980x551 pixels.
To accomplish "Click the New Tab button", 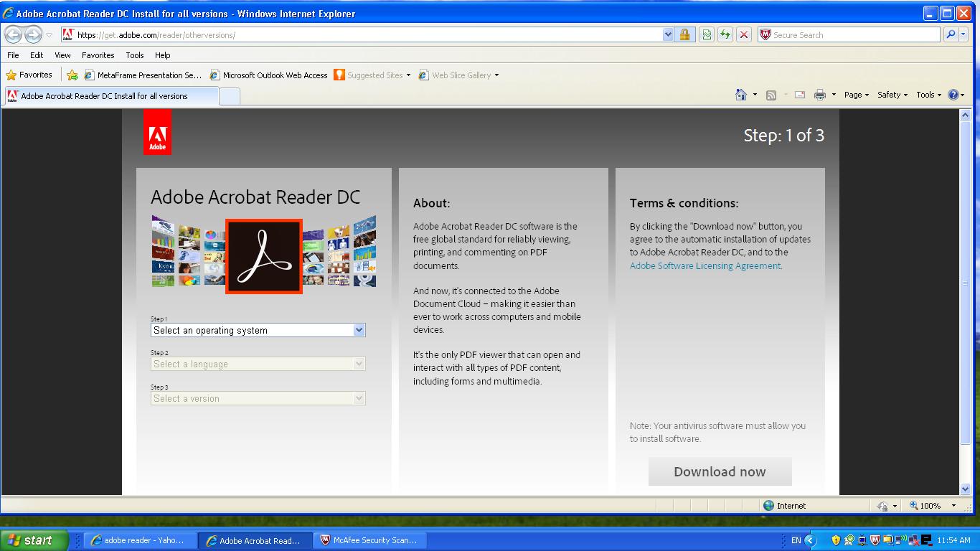I will [230, 96].
